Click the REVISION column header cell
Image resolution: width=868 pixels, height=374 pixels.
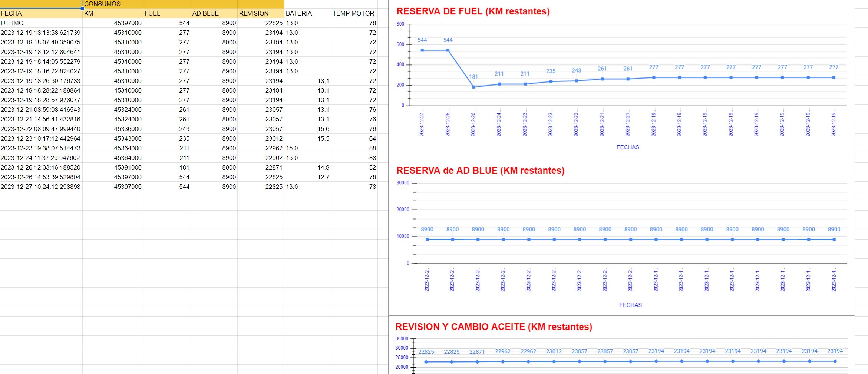260,13
